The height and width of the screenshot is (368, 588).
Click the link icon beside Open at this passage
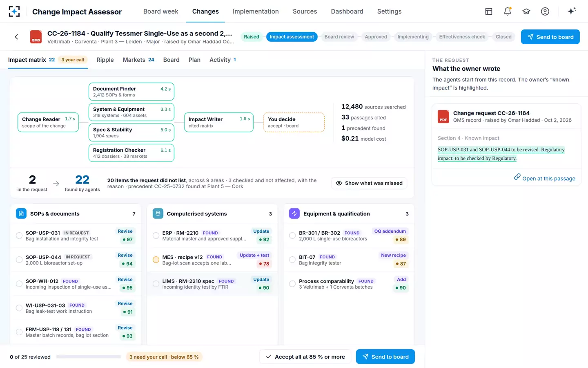tap(517, 177)
